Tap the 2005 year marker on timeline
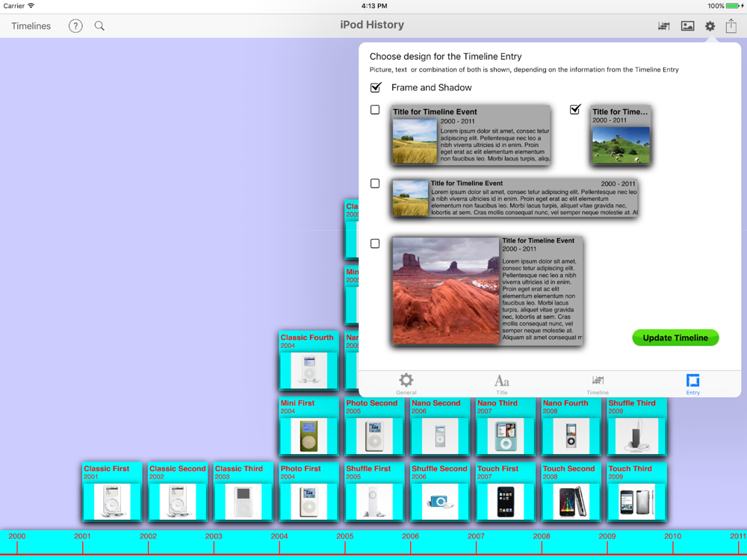The width and height of the screenshot is (747, 560). coord(345,536)
